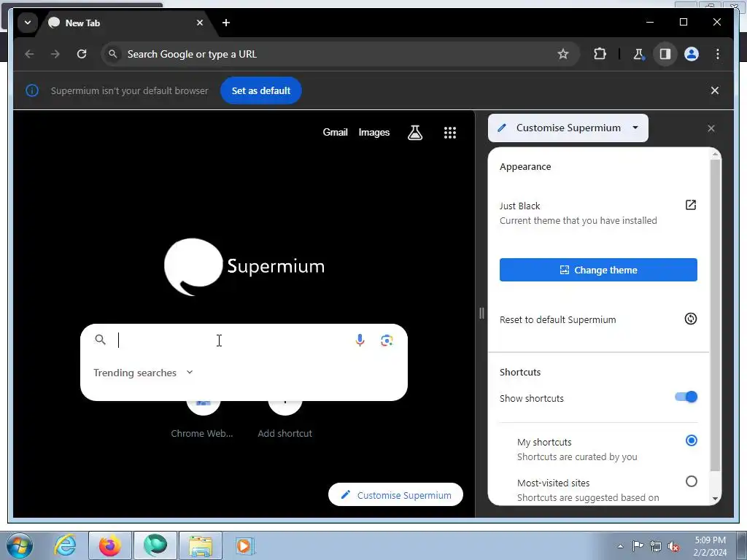Click side panel scrollbar down arrow
Viewport: 747px width, 560px height.
715,499
